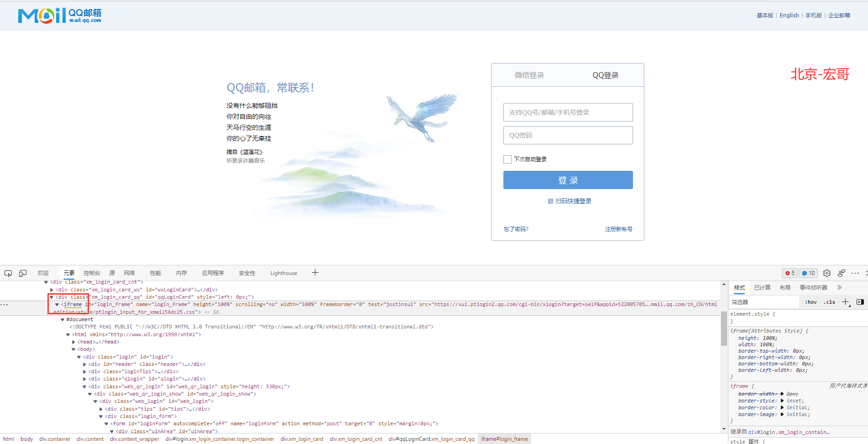Open the console errors counter showing 5

790,273
